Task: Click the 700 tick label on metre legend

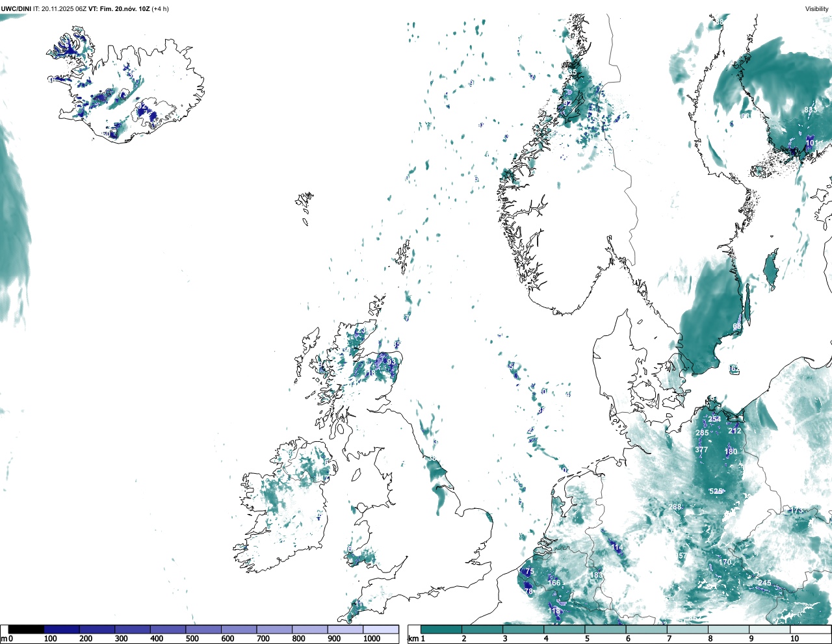Action: click(263, 639)
